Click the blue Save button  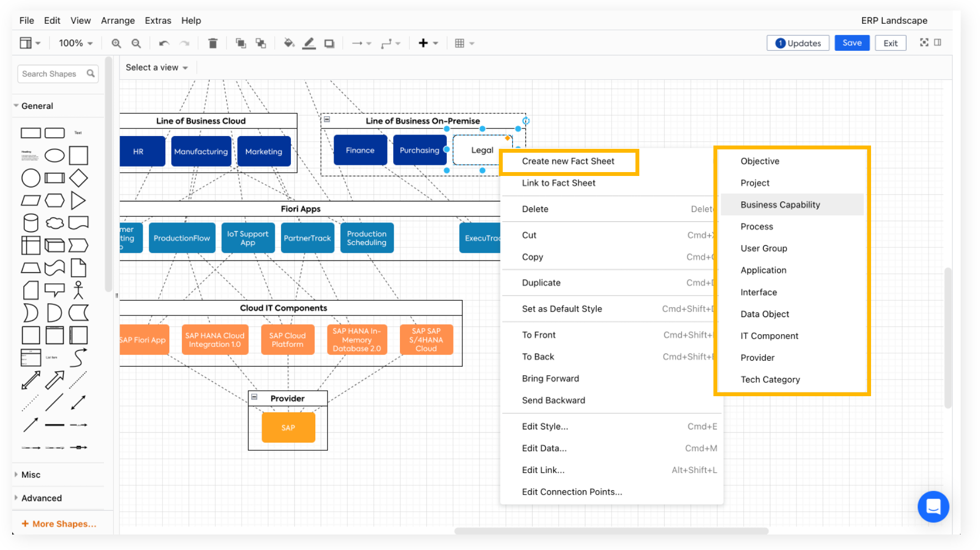pyautogui.click(x=852, y=43)
